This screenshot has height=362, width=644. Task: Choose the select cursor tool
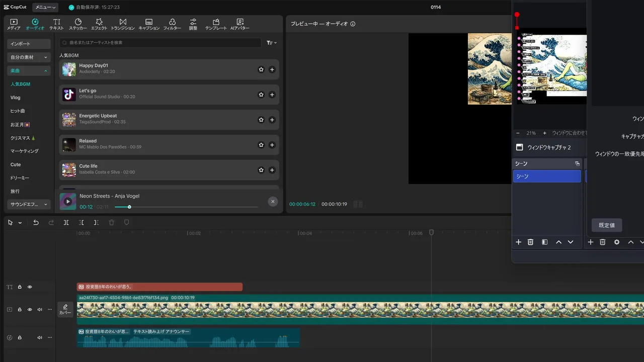11,222
